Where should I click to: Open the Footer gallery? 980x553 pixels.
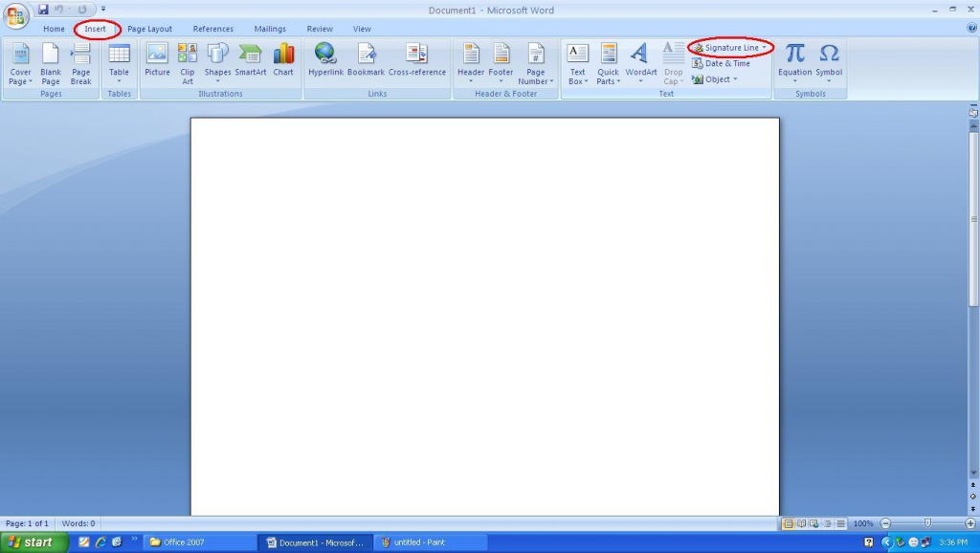tap(501, 64)
